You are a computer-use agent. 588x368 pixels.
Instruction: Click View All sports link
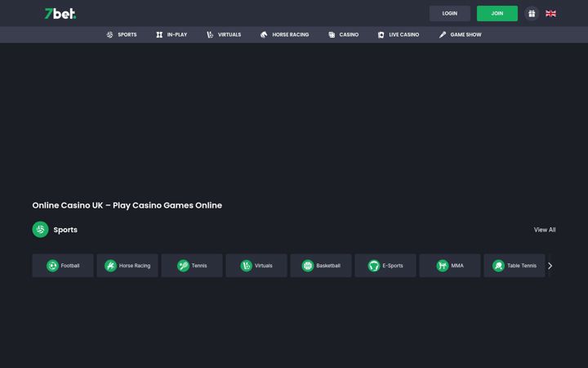(545, 230)
